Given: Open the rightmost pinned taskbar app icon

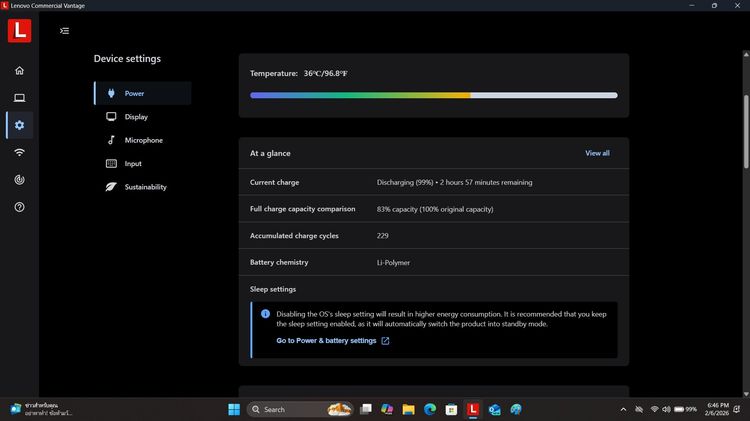Looking at the screenshot, I should 516,410.
